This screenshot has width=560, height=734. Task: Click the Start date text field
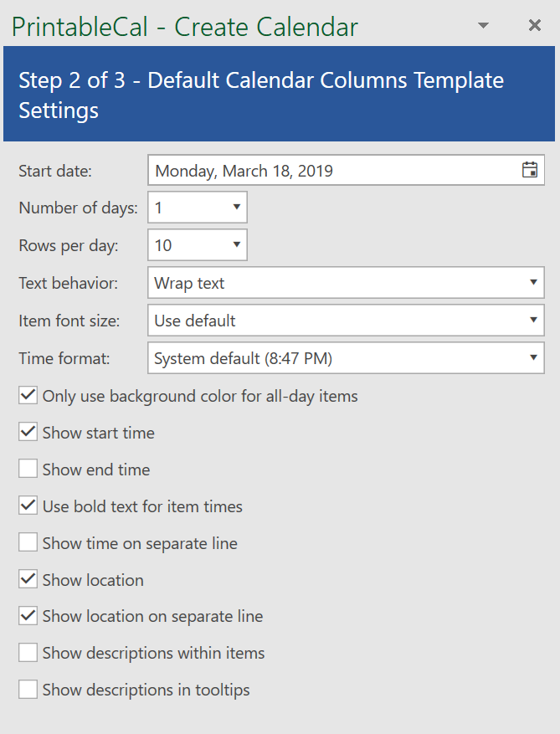click(335, 171)
